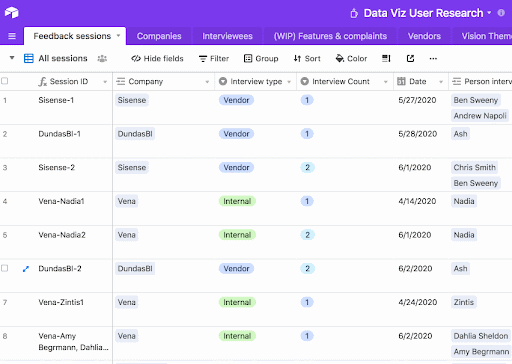
Task: Switch to the Interviewees tab
Action: point(227,36)
